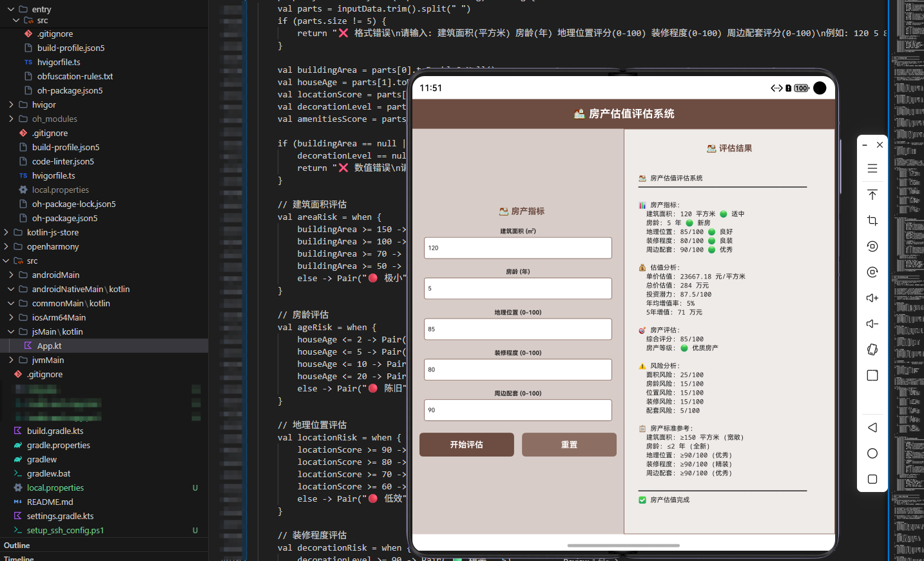Rotate the phone screen counterclockwise

pos(872,246)
